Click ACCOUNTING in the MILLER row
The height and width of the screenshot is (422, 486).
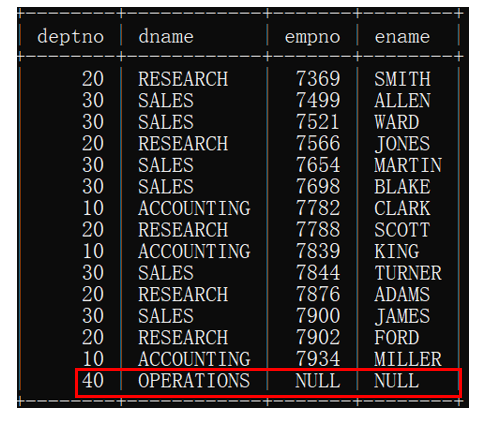pos(194,359)
